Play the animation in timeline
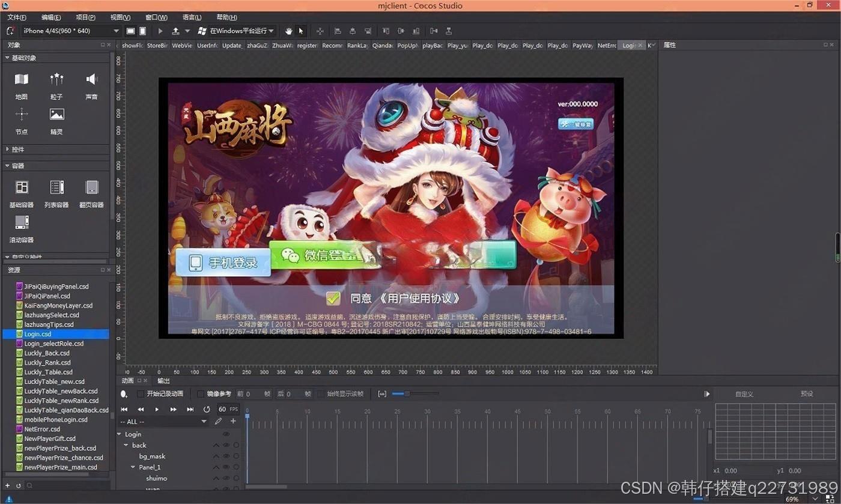 pos(157,409)
